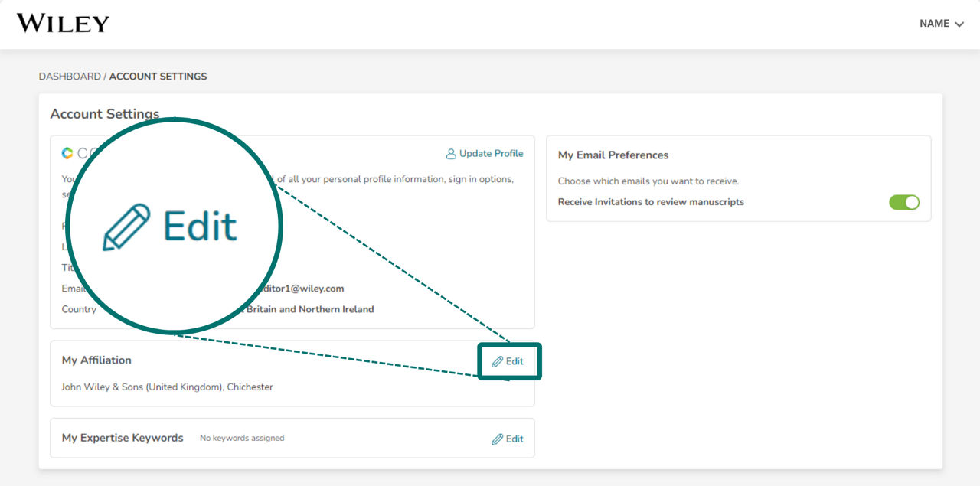The width and height of the screenshot is (980, 486).
Task: Select the wiley.com email address value
Action: pos(295,289)
